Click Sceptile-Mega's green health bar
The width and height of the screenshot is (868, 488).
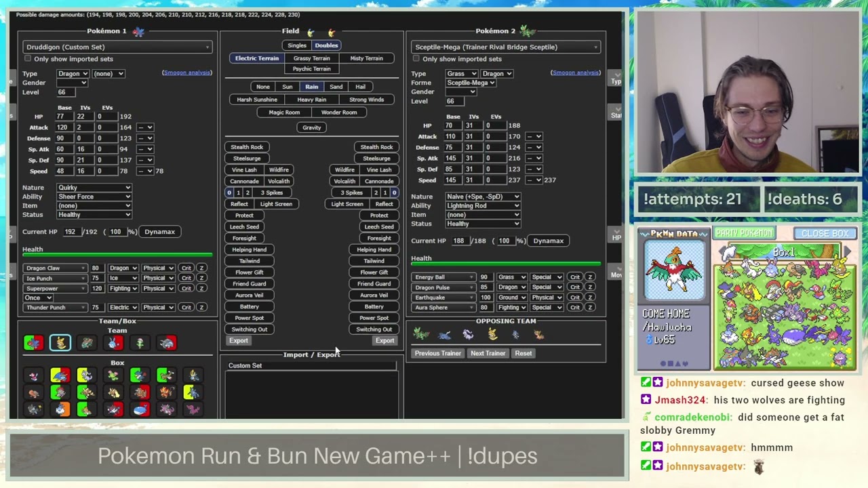click(x=506, y=264)
